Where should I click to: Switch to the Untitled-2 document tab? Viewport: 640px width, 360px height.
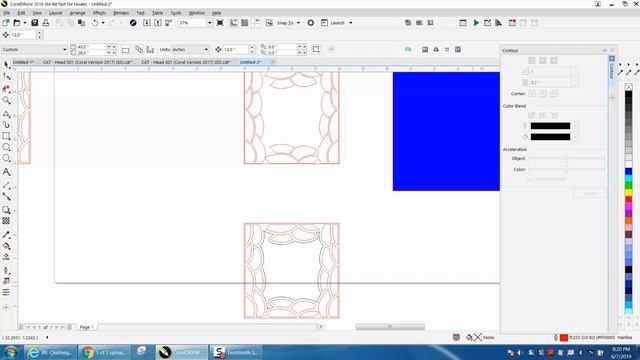click(x=250, y=62)
